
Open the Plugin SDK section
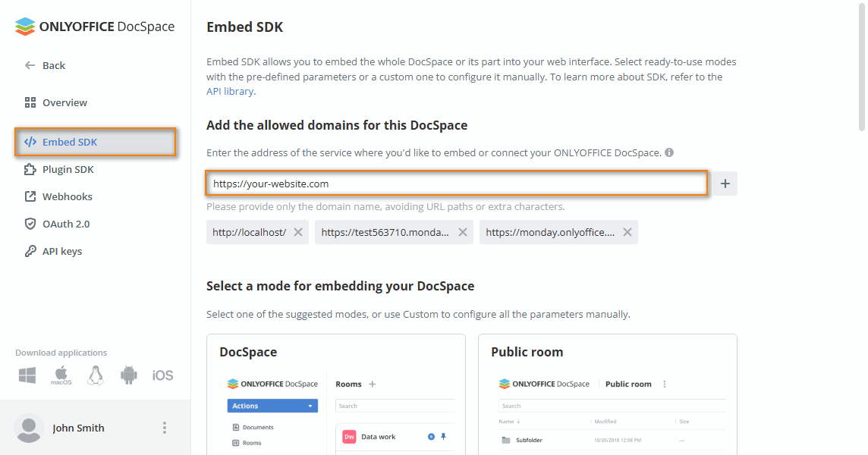58,169
